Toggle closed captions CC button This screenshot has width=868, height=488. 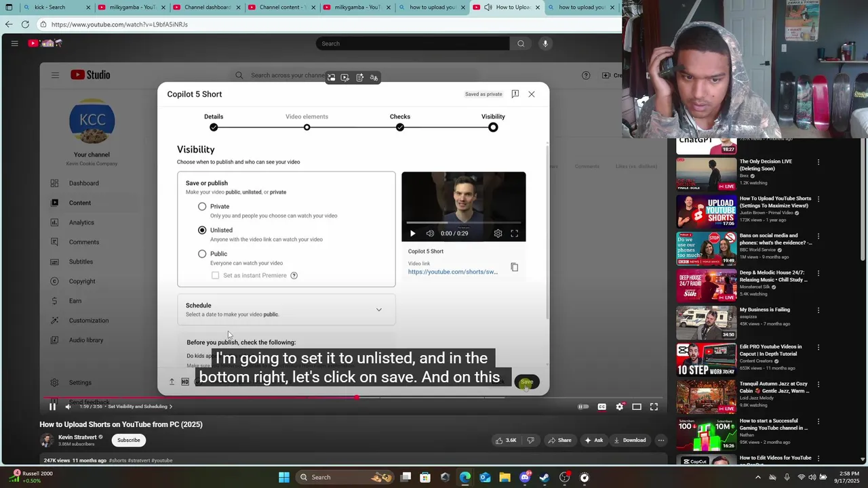[x=601, y=407]
